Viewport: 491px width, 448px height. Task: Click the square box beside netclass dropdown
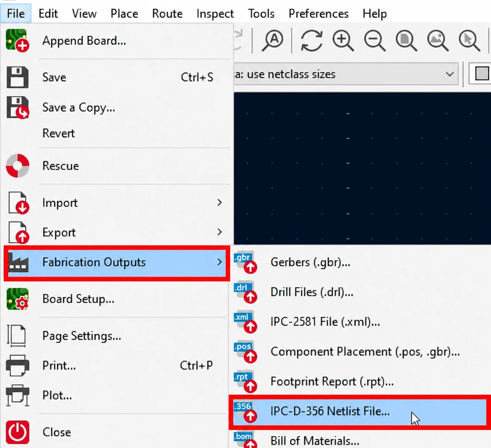(482, 74)
